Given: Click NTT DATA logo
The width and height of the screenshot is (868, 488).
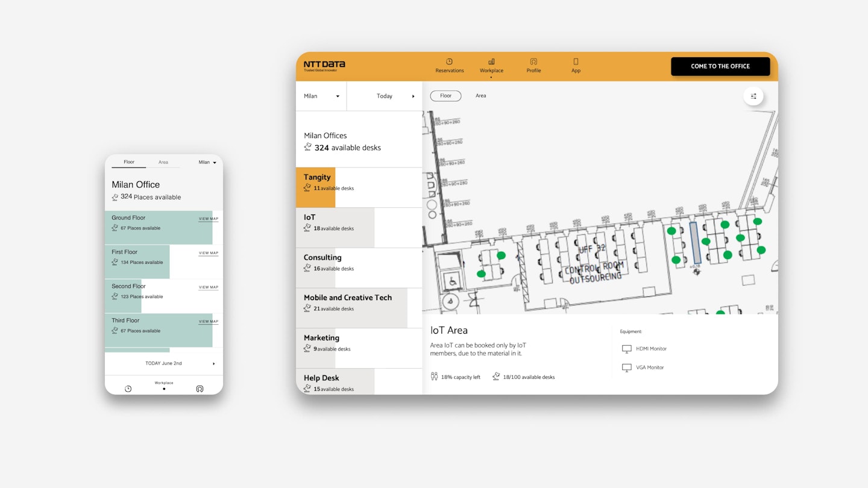Looking at the screenshot, I should [x=324, y=66].
